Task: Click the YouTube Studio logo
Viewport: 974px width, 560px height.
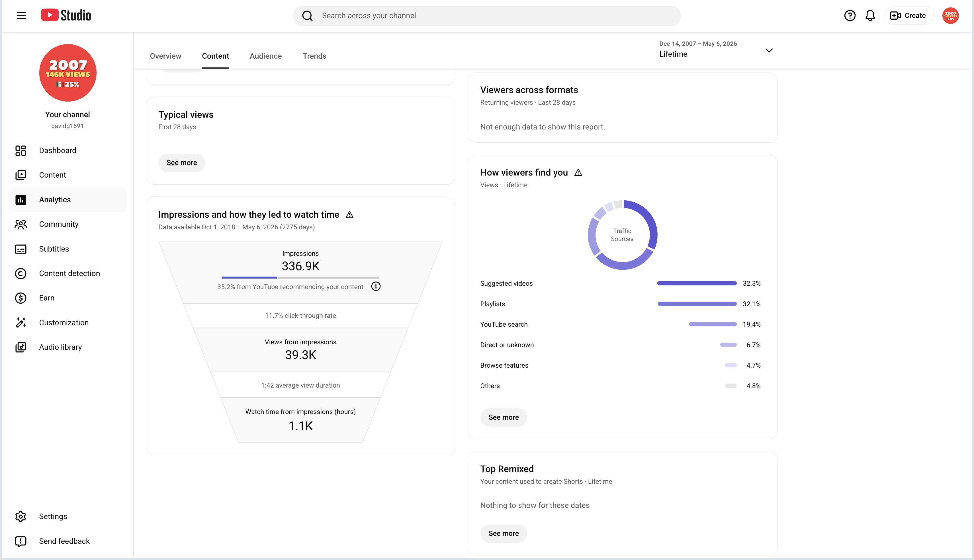Action: 66,15
